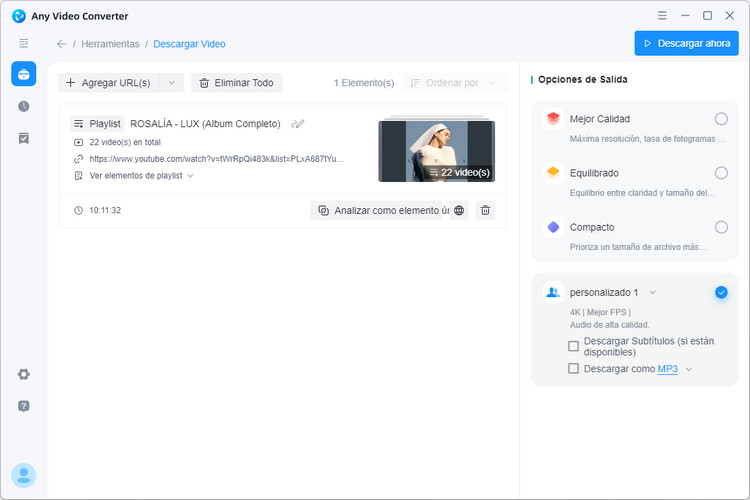Click the link icon beside playlist title
The image size is (750, 500).
(x=297, y=124)
